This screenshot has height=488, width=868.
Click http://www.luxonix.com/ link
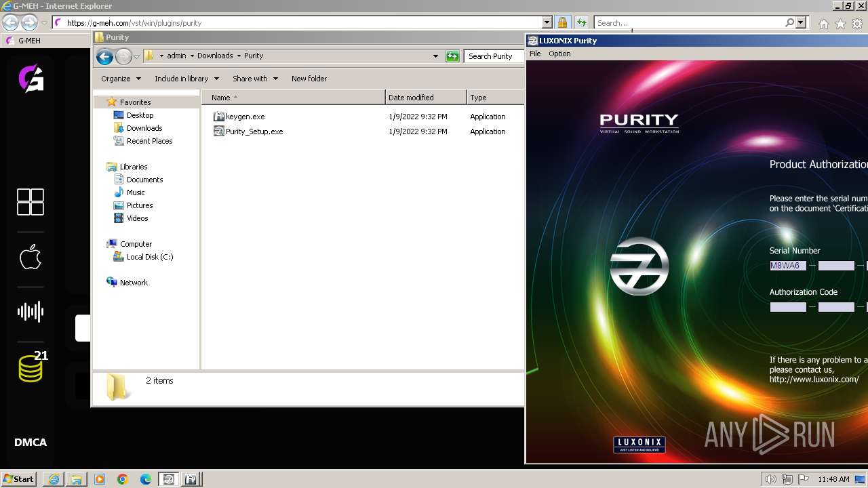point(814,380)
